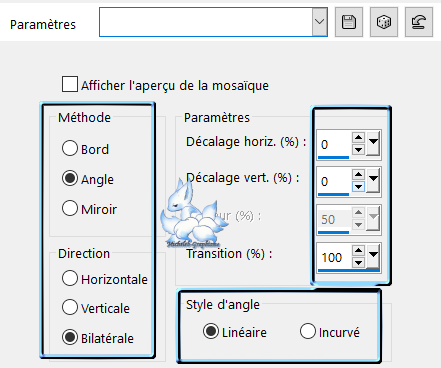Screen dimensions: 441x368
Task: Decrease Transition value with down arrow
Action: pyautogui.click(x=359, y=263)
